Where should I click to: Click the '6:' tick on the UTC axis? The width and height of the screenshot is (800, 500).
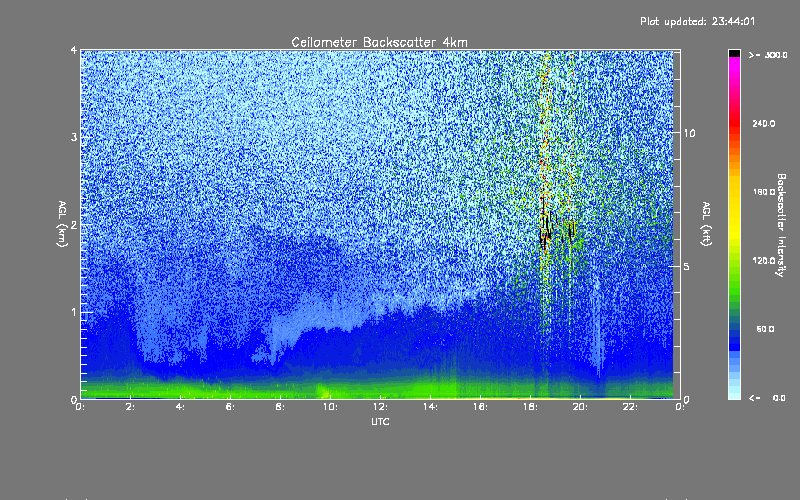click(x=231, y=407)
